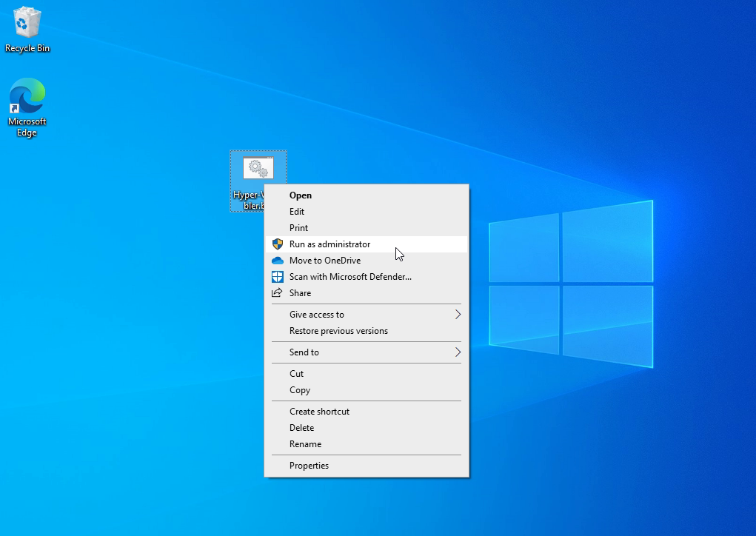Screen dimensions: 756x536
Task: Open Give access to menu entry
Action: (367, 315)
